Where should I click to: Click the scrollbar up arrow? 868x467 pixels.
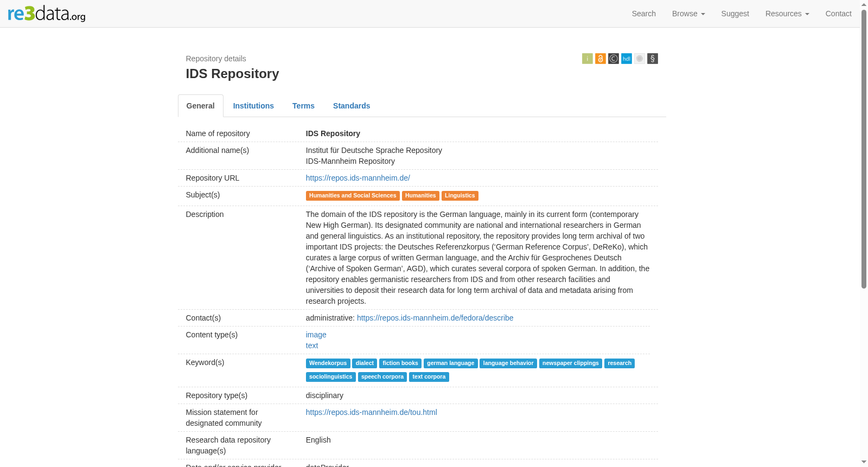click(864, 4)
